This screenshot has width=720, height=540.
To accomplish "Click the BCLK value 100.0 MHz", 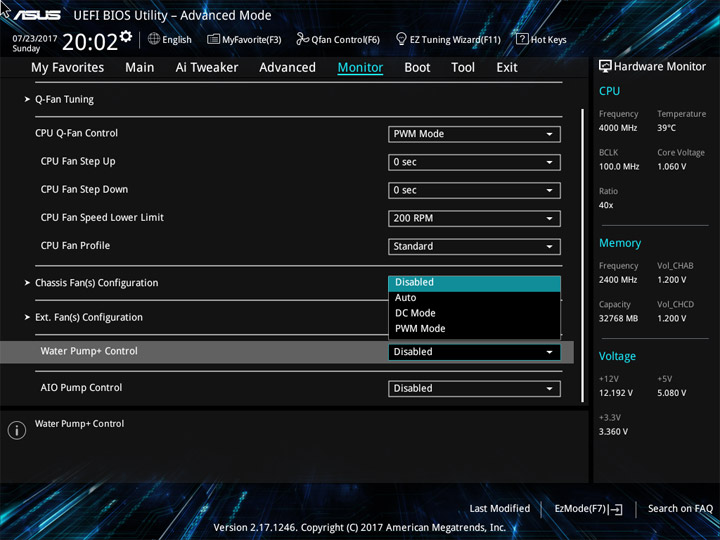I will pos(619,167).
